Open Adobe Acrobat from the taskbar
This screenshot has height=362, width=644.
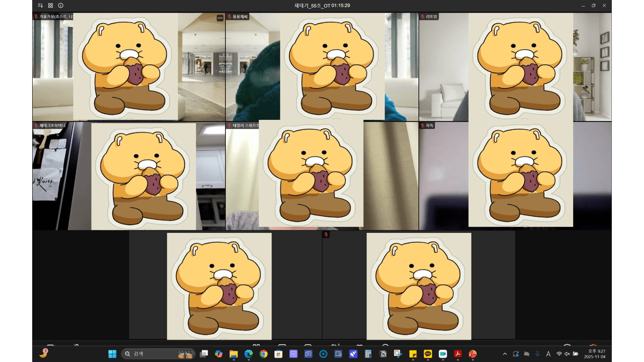458,354
